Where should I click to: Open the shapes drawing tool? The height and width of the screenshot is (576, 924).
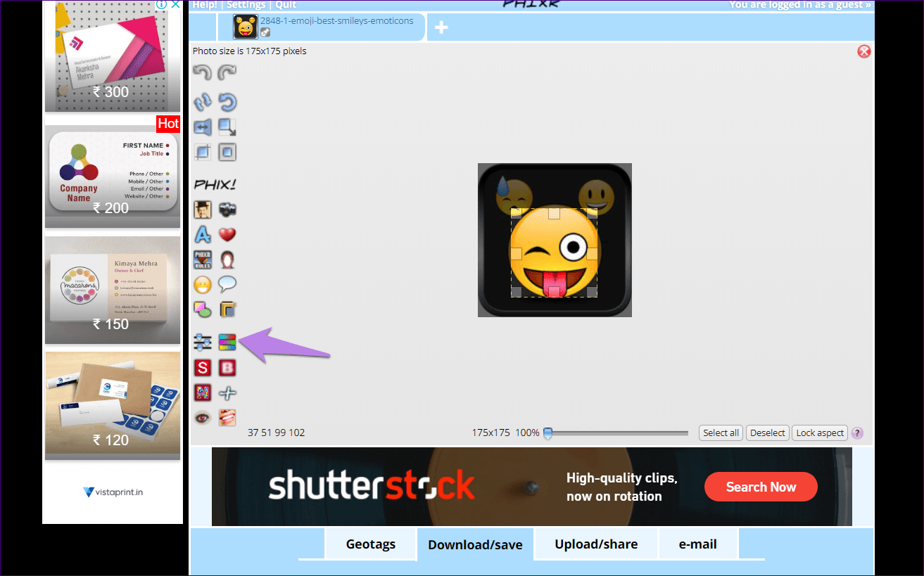coord(203,309)
